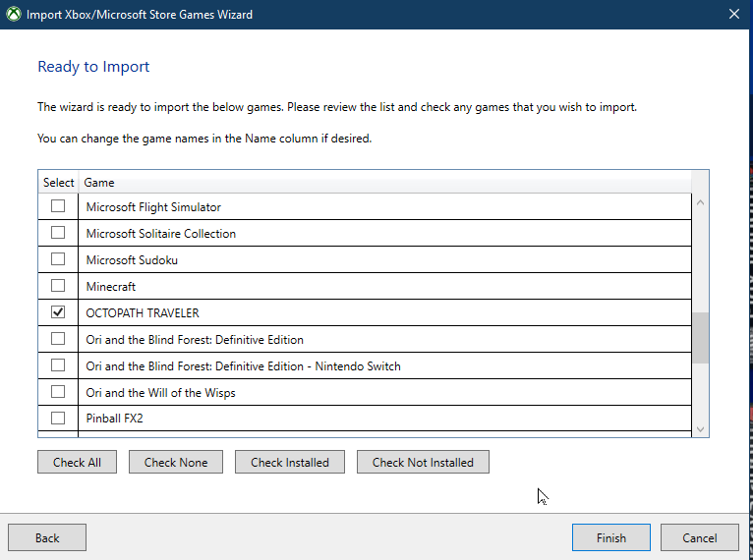Click the Ori Nintendo Switch edition name cell
Viewport: 753px width, 560px height.
(x=384, y=365)
